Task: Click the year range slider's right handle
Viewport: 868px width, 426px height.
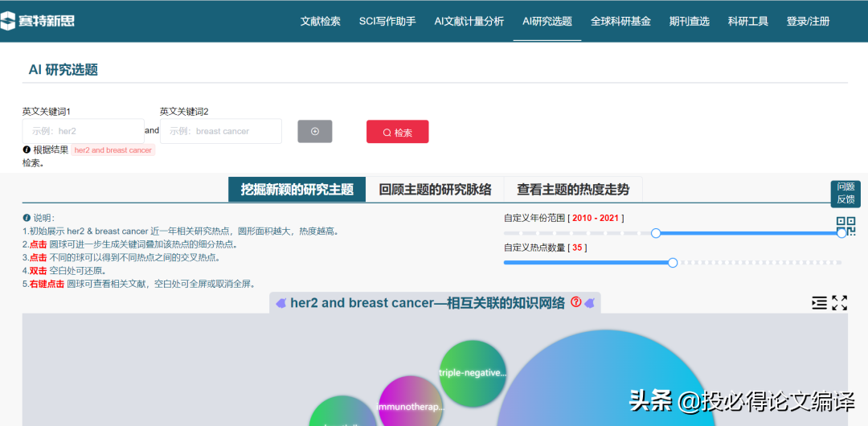Action: click(x=842, y=233)
